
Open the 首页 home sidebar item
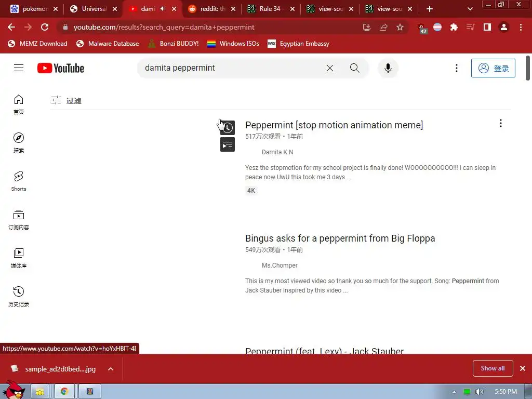click(x=19, y=105)
